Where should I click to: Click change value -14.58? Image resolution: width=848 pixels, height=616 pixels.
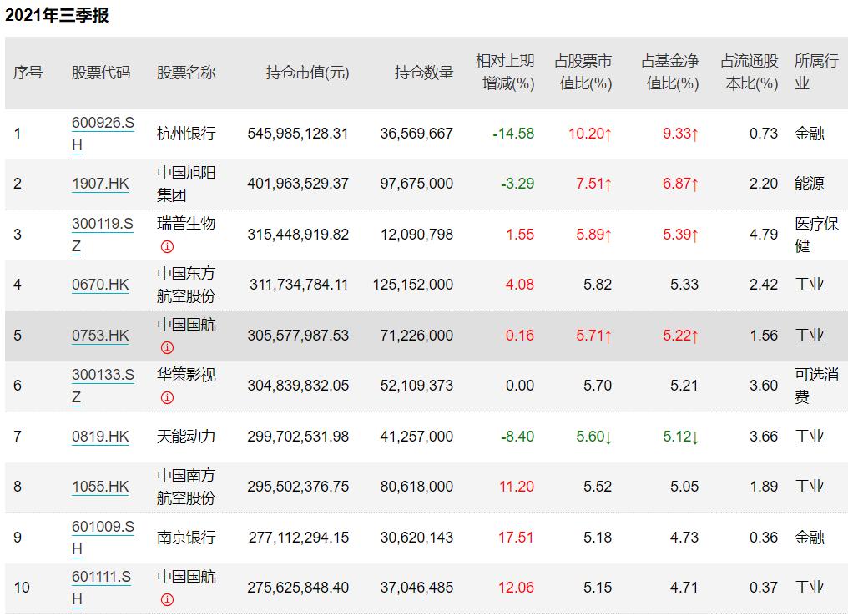513,134
